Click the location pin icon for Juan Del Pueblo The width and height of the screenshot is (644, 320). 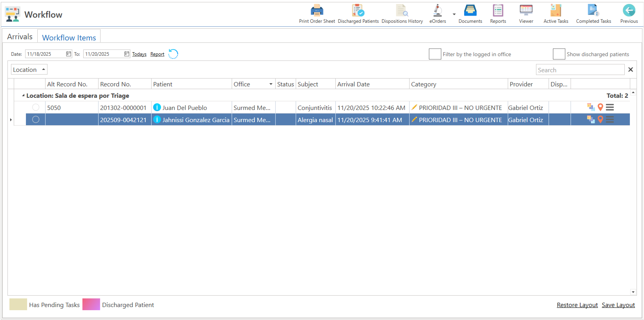600,107
